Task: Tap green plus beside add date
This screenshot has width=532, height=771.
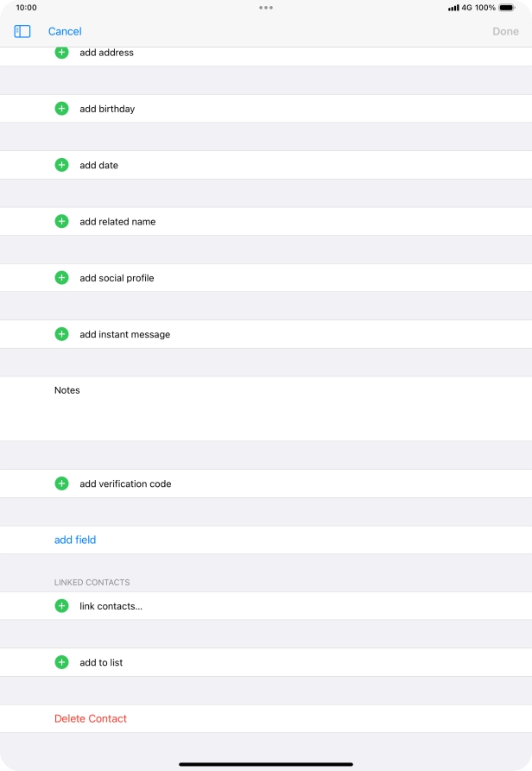Action: (x=61, y=165)
